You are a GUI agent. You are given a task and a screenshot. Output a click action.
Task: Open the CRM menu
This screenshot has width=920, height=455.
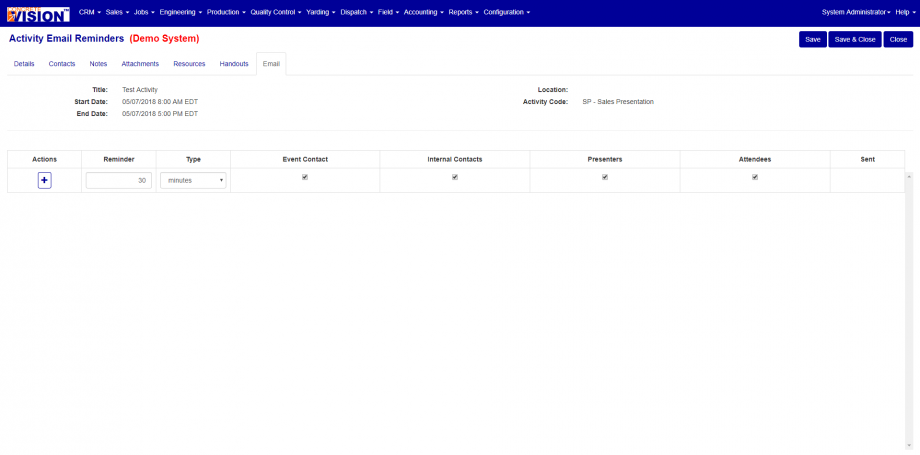(89, 12)
